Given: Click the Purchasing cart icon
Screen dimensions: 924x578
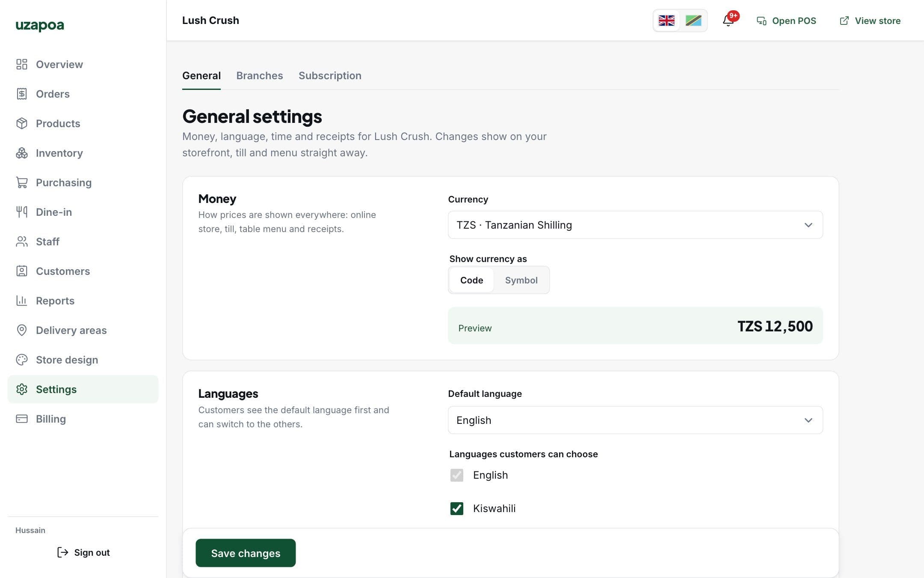Looking at the screenshot, I should click(22, 182).
